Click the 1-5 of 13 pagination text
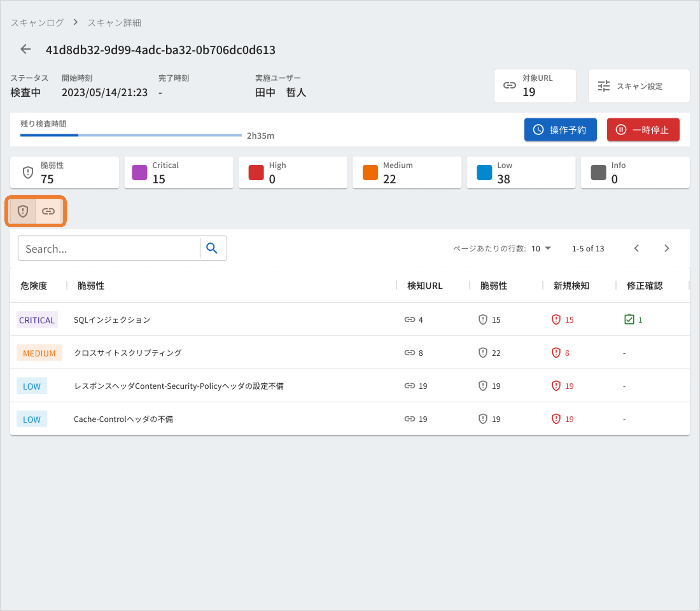Screen dimensions: 700x611 (588, 249)
